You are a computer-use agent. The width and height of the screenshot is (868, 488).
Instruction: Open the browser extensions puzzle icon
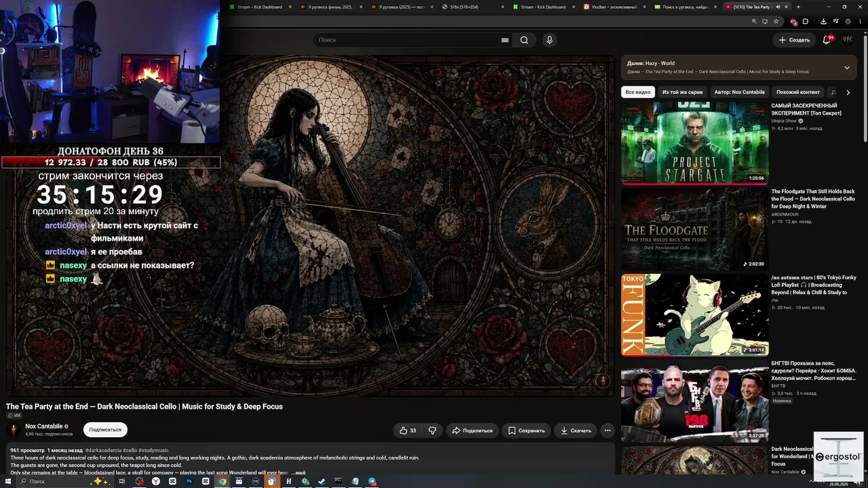(806, 21)
